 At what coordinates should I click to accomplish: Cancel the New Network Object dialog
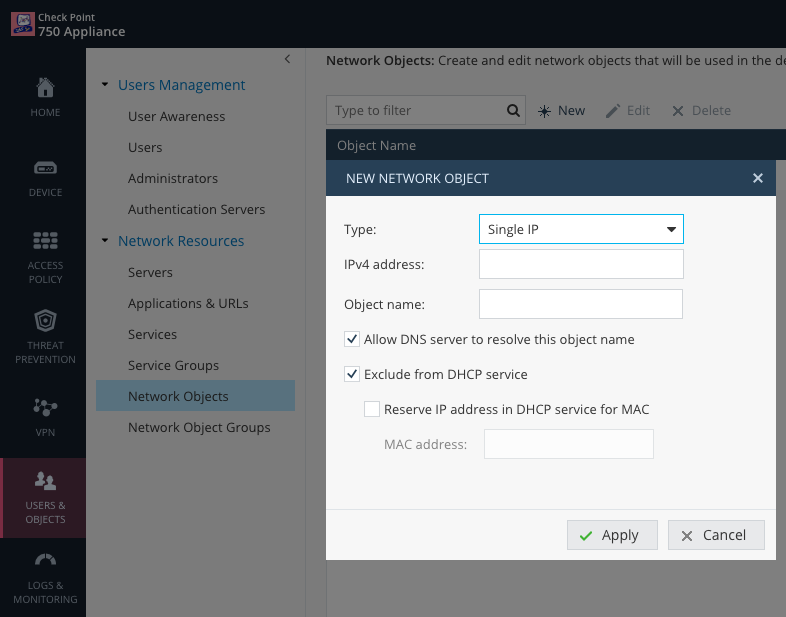[716, 535]
